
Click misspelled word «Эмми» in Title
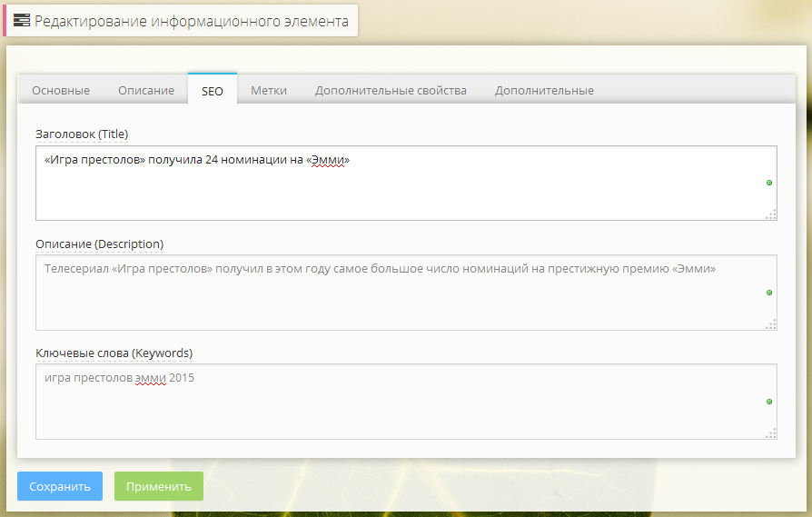point(328,160)
